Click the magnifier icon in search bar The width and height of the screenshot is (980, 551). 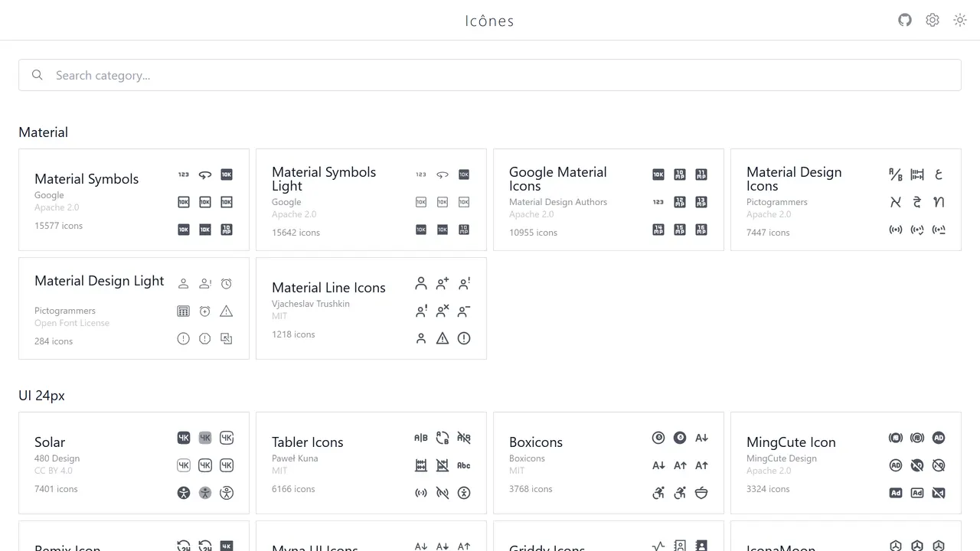pyautogui.click(x=37, y=75)
